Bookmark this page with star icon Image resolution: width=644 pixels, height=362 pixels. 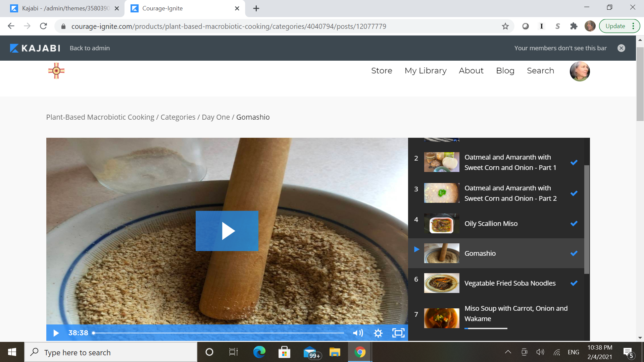coord(505,26)
